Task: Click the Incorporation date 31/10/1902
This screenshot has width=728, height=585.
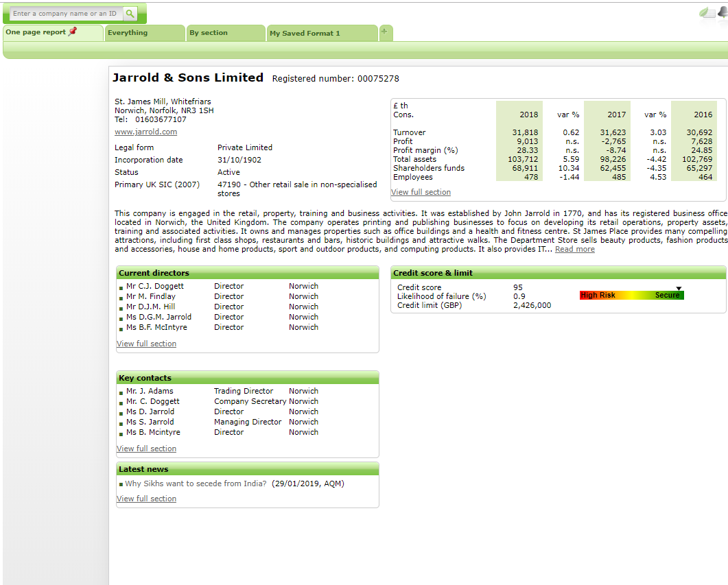Action: tap(239, 160)
